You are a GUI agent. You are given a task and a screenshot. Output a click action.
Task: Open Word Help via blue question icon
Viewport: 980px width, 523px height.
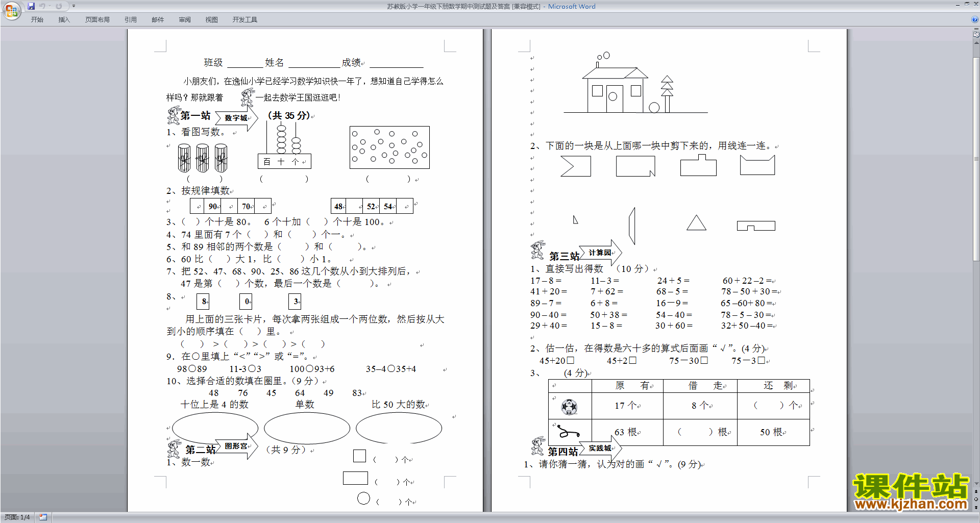pyautogui.click(x=975, y=19)
